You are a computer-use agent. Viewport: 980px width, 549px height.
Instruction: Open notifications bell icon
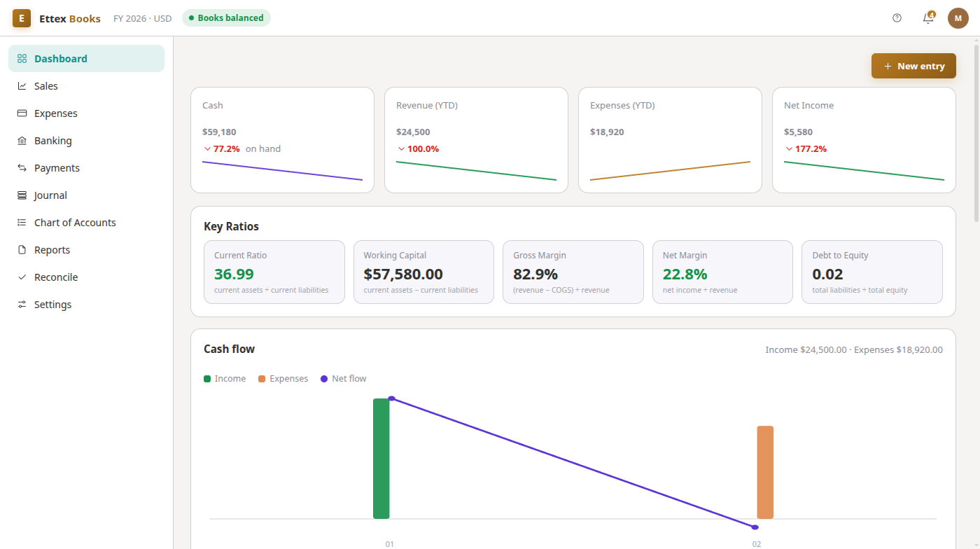(928, 18)
